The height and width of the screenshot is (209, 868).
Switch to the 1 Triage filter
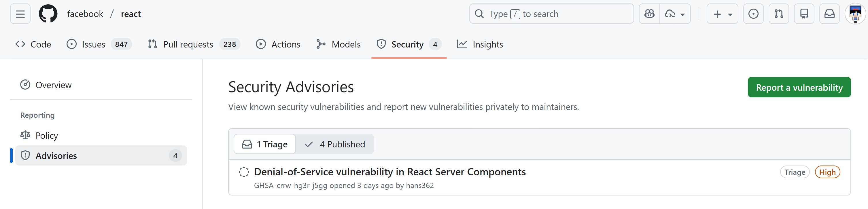[265, 144]
